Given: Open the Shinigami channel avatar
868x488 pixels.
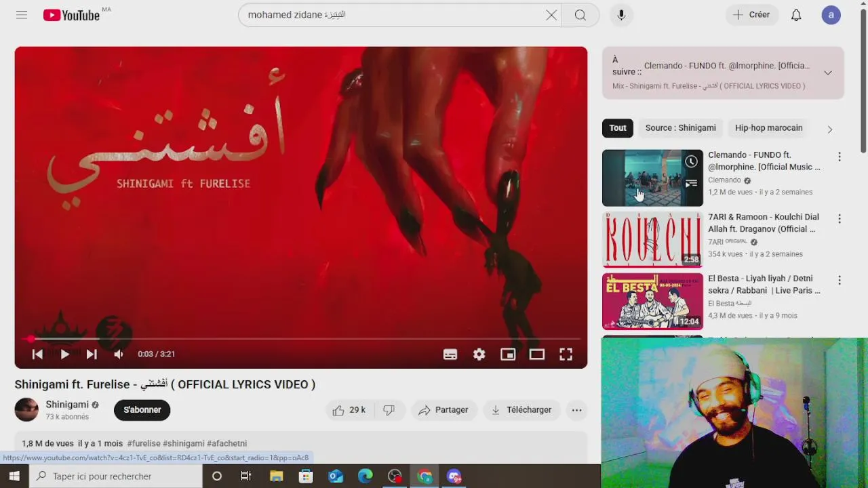Looking at the screenshot, I should [26, 409].
